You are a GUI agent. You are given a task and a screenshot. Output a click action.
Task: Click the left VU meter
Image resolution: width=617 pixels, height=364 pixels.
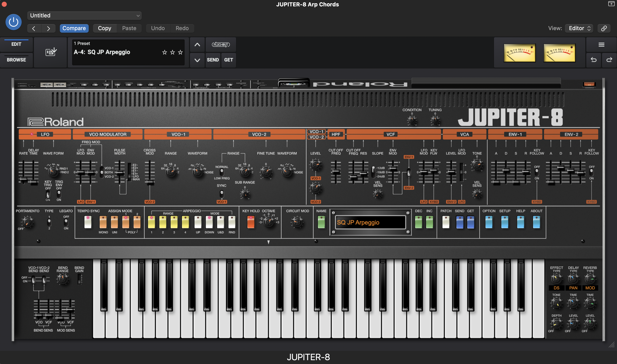point(519,53)
